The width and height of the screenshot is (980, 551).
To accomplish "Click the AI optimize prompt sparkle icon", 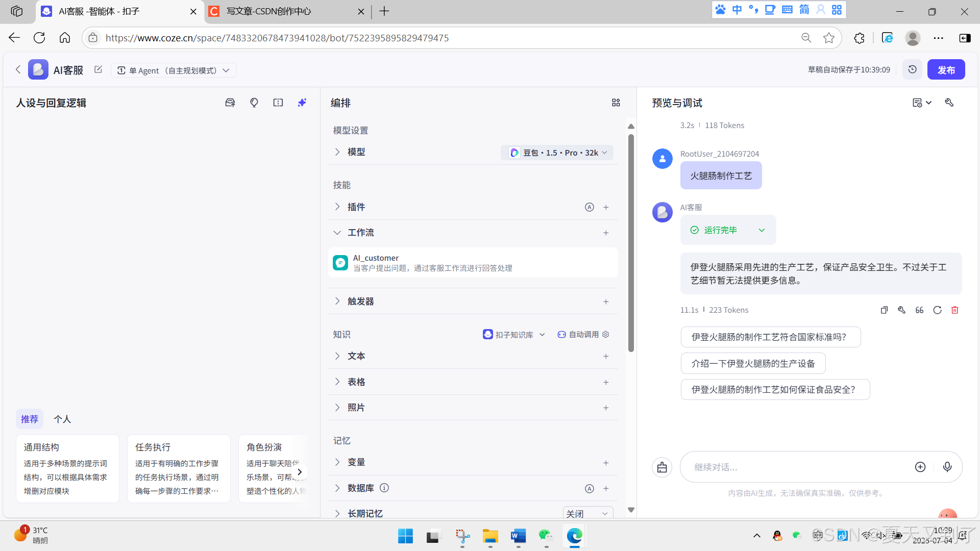I will pos(302,103).
